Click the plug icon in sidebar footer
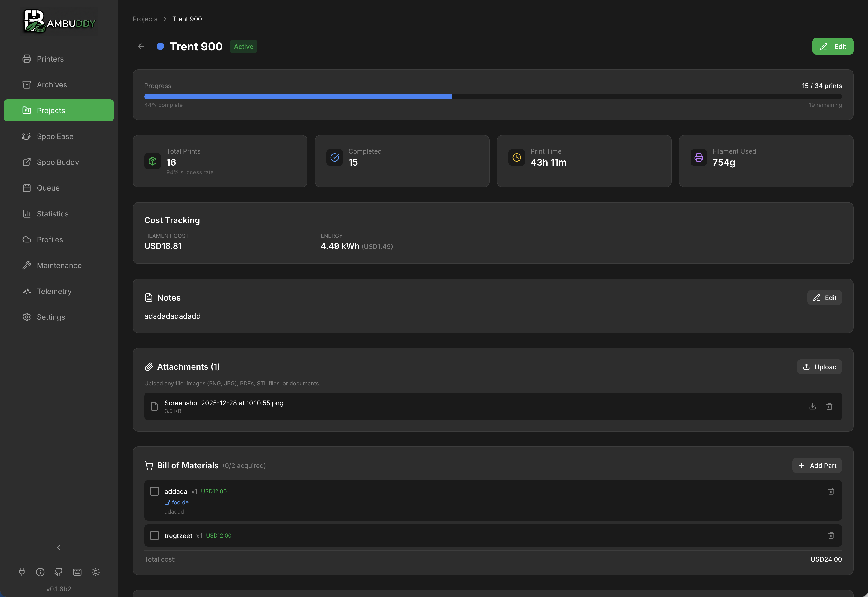 pyautogui.click(x=22, y=572)
